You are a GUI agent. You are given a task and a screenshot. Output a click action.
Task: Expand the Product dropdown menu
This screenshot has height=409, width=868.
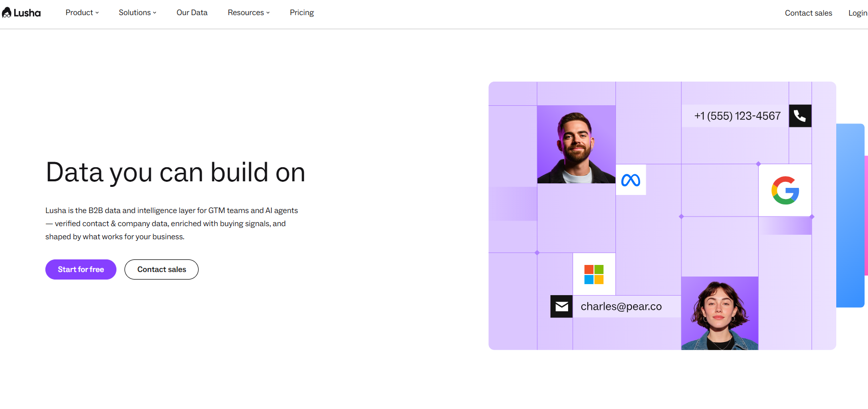(82, 13)
